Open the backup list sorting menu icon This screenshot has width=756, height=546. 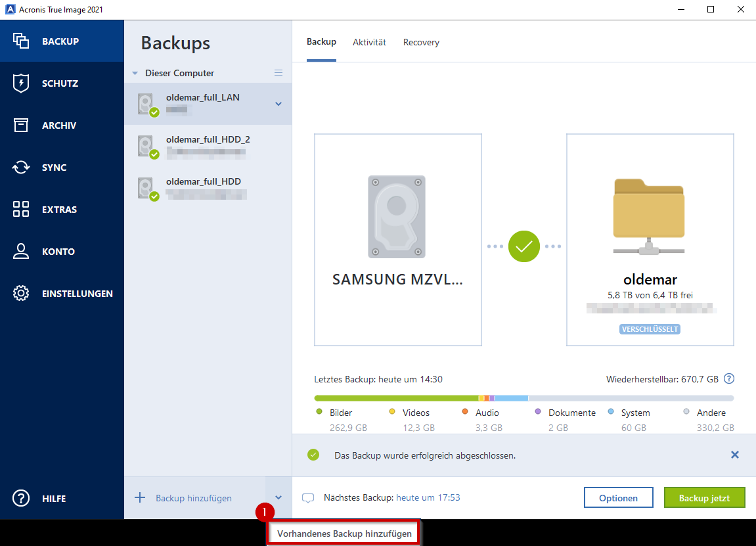(x=278, y=72)
